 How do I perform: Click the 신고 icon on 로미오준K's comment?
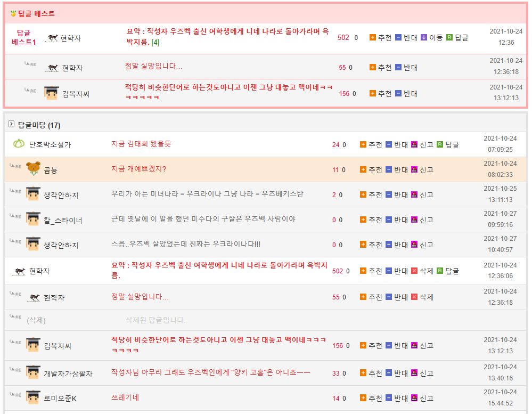pos(414,398)
